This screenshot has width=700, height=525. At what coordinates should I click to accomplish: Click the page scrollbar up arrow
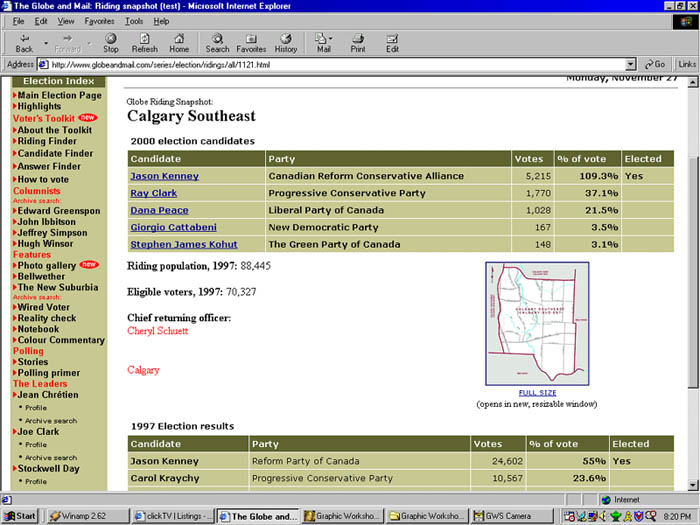click(x=692, y=82)
